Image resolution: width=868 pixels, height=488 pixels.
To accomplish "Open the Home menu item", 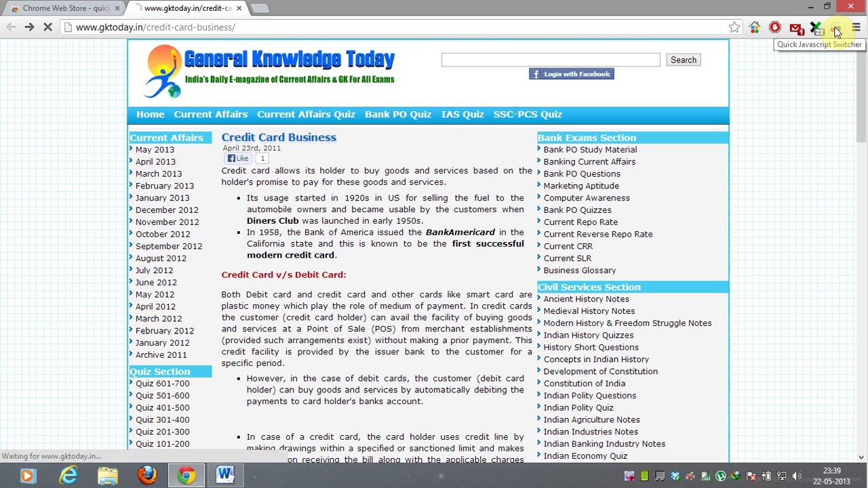I will point(150,114).
